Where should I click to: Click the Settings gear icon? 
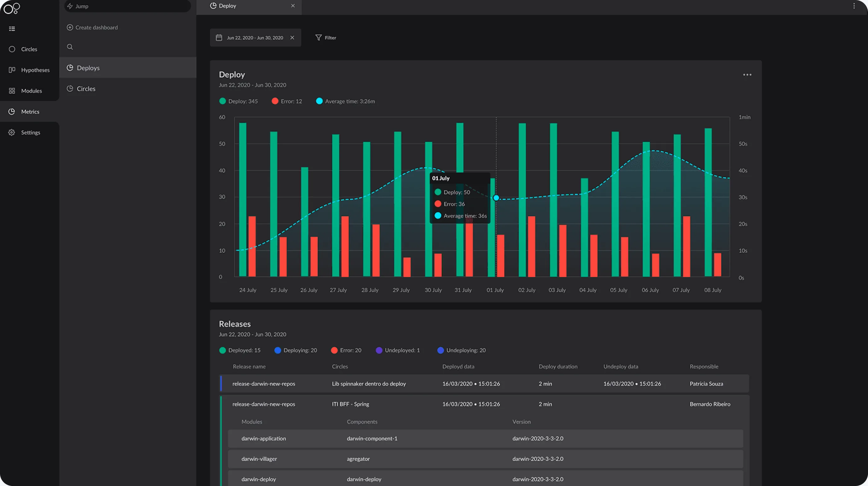coord(12,133)
